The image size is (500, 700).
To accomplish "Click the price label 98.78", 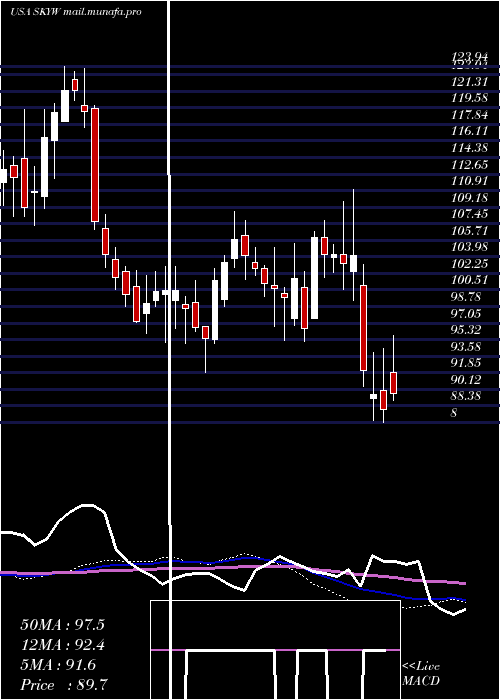I will (466, 296).
